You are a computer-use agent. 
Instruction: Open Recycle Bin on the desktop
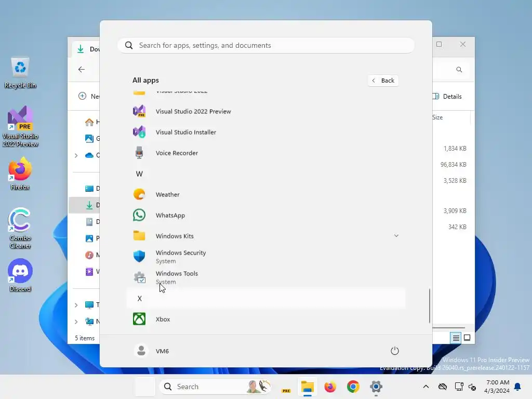tap(20, 73)
